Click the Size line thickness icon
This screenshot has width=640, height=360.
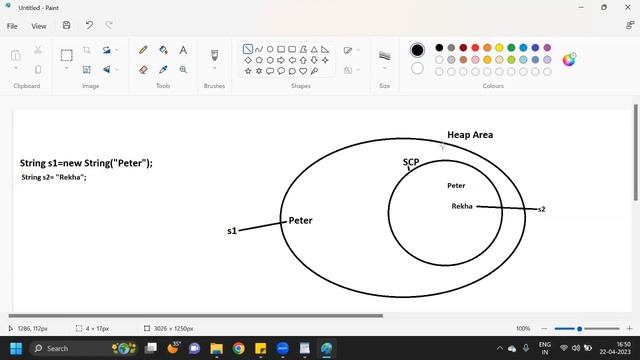point(384,55)
